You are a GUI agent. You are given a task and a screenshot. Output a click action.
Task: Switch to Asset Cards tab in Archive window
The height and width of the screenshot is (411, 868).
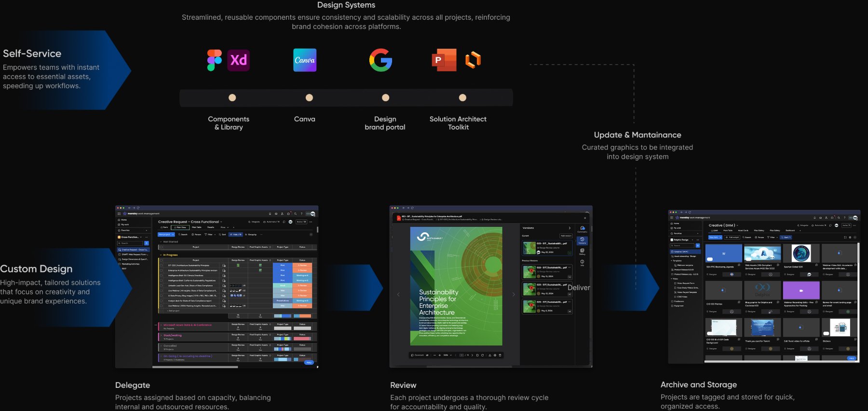[743, 230]
